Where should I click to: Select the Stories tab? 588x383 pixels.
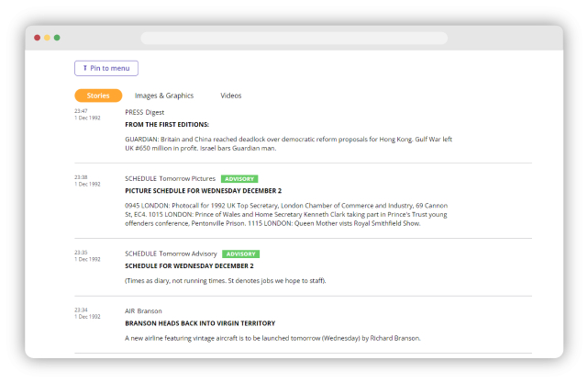[98, 96]
